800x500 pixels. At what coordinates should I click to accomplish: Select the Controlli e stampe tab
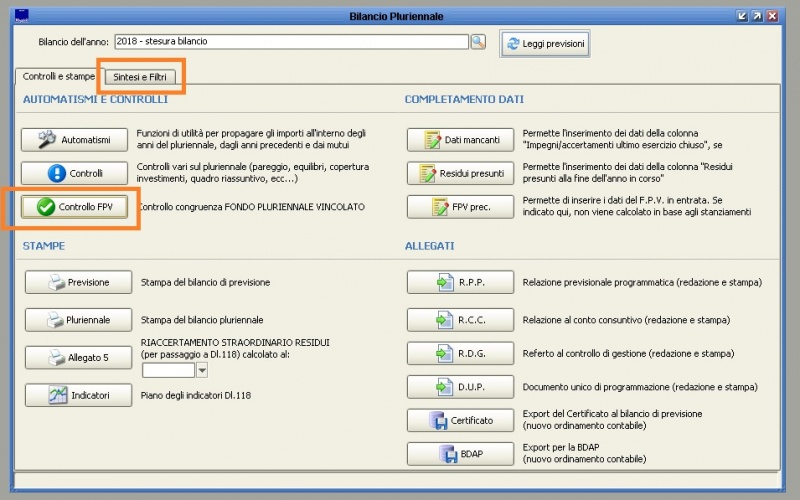[59, 76]
